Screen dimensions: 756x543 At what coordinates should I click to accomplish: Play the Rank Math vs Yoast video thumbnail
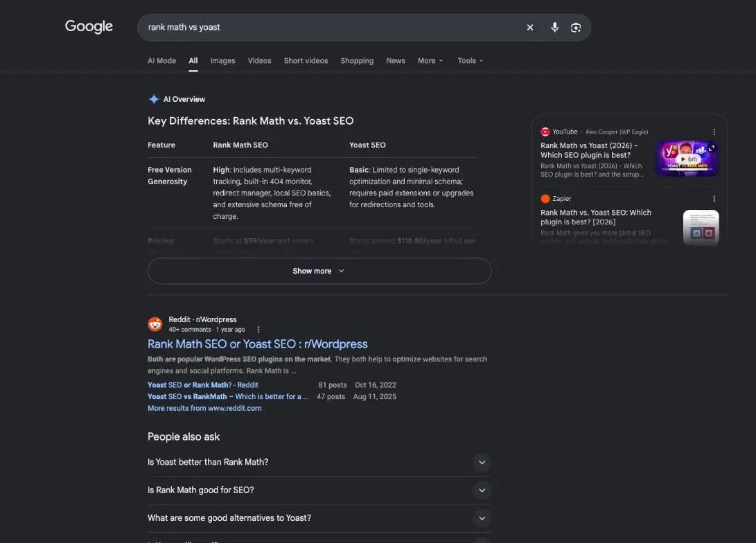click(x=687, y=159)
